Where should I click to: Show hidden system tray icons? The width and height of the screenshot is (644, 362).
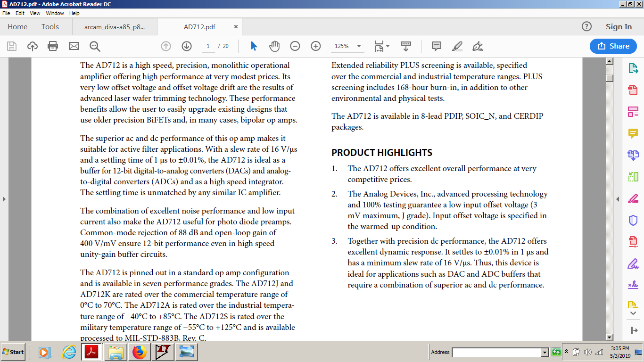pos(567,352)
